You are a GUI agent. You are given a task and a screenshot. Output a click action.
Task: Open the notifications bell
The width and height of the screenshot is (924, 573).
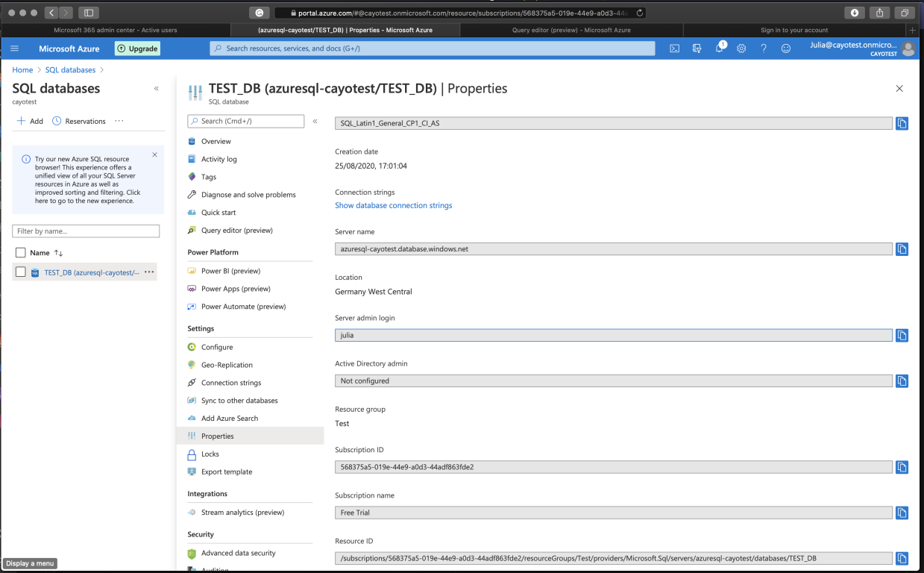coord(720,48)
